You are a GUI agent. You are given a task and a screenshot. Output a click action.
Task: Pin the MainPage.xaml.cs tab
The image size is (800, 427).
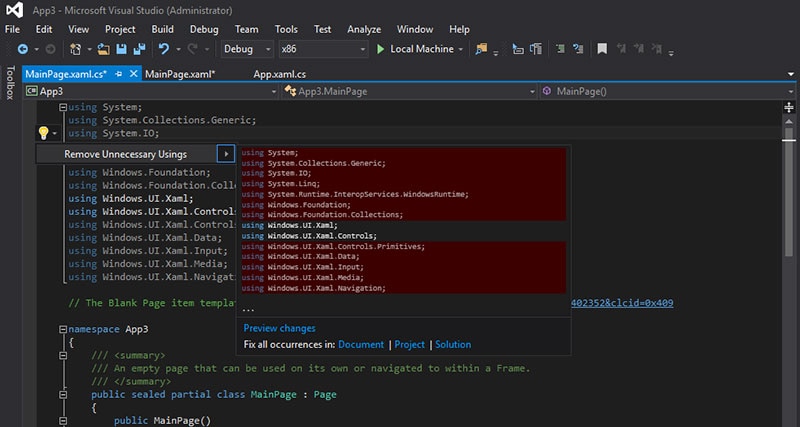coord(119,74)
